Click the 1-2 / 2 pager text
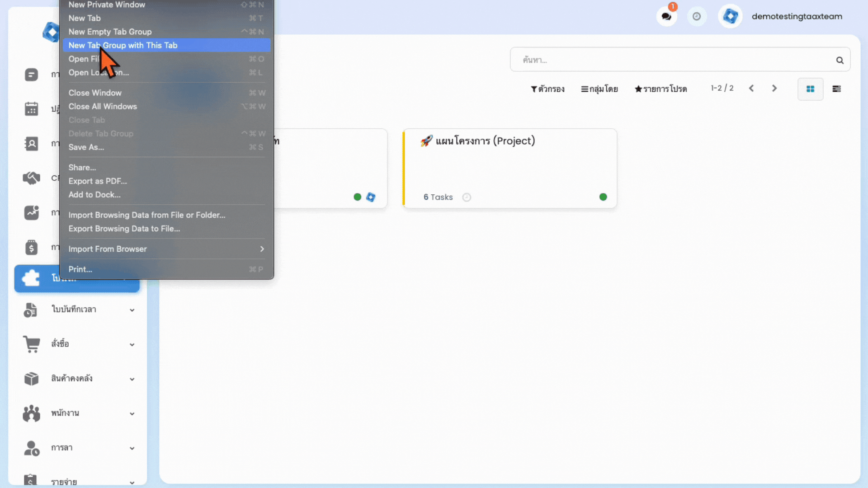This screenshot has height=488, width=868. pyautogui.click(x=722, y=88)
